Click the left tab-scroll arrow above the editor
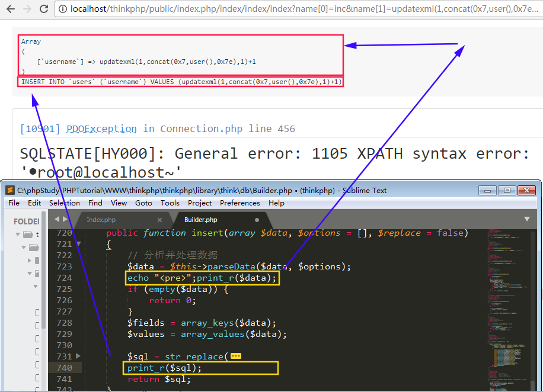Viewport: 543px width, 392px height. point(57,219)
